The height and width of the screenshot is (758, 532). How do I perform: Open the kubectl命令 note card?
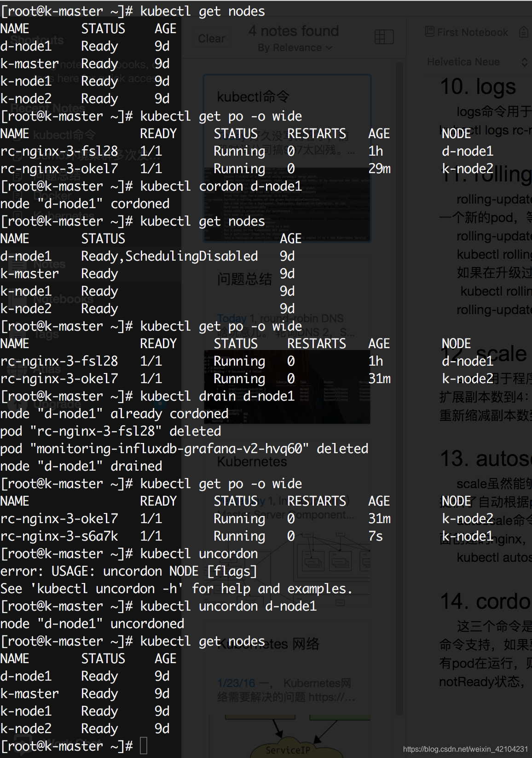coord(287,158)
